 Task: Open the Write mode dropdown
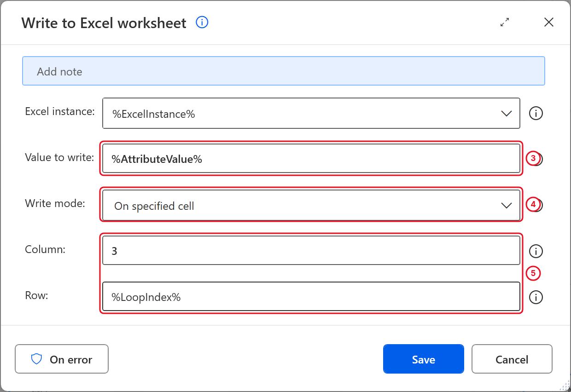tap(311, 205)
